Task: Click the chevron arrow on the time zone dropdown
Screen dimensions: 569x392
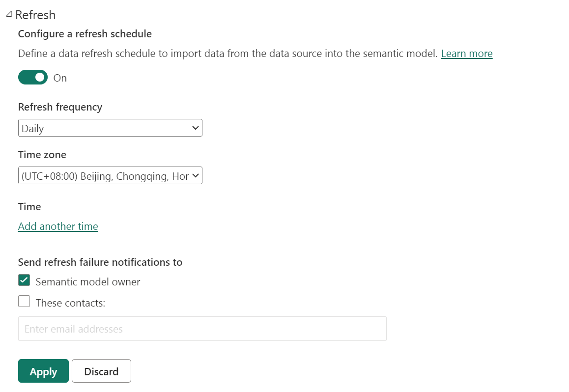Action: coord(196,175)
